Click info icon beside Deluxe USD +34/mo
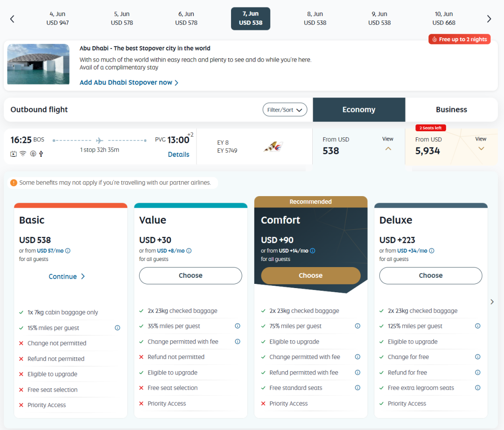Screen dimensions: 504x430 431,251
